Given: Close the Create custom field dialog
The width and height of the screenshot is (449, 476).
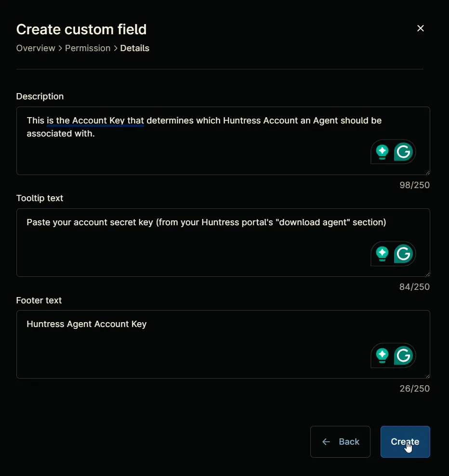Looking at the screenshot, I should click(421, 28).
